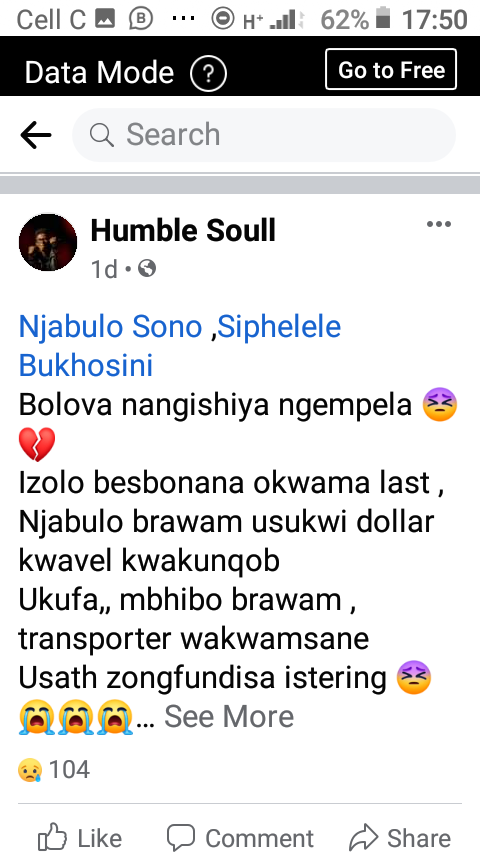This screenshot has width=480, height=854.
Task: Switch using the Go to Free button
Action: pos(391,69)
